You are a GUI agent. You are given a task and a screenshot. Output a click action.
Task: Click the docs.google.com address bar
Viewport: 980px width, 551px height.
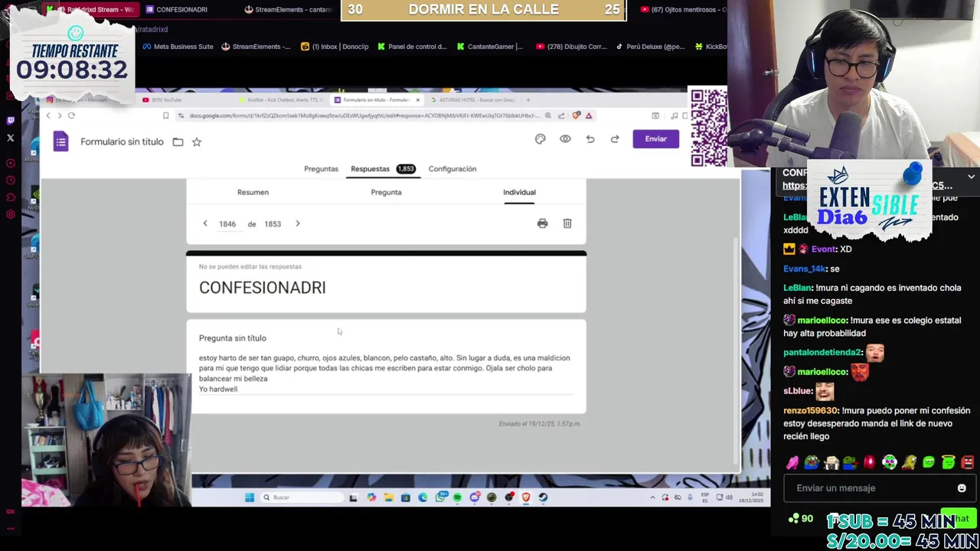[x=364, y=116]
